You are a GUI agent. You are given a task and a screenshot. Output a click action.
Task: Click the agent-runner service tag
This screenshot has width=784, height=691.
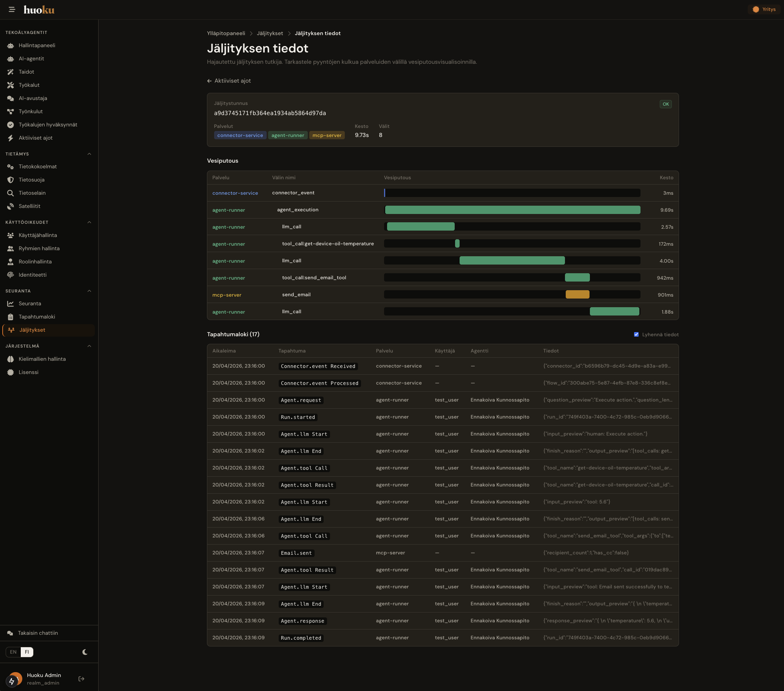288,135
